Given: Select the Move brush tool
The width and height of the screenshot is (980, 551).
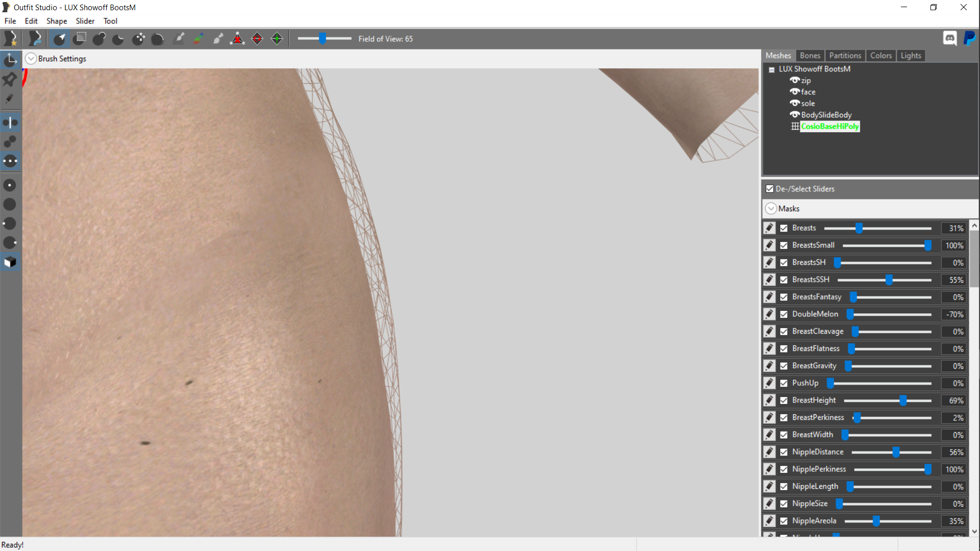Looking at the screenshot, I should (x=138, y=39).
